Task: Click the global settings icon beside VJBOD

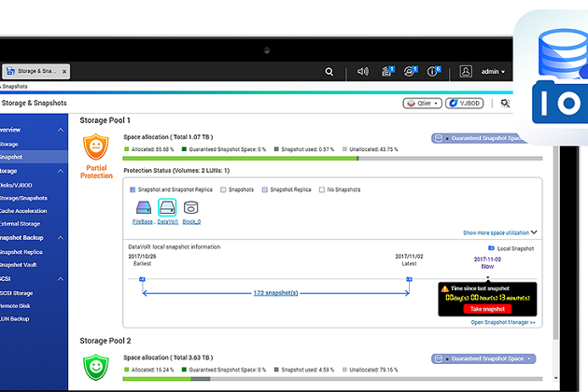Action: [x=506, y=104]
